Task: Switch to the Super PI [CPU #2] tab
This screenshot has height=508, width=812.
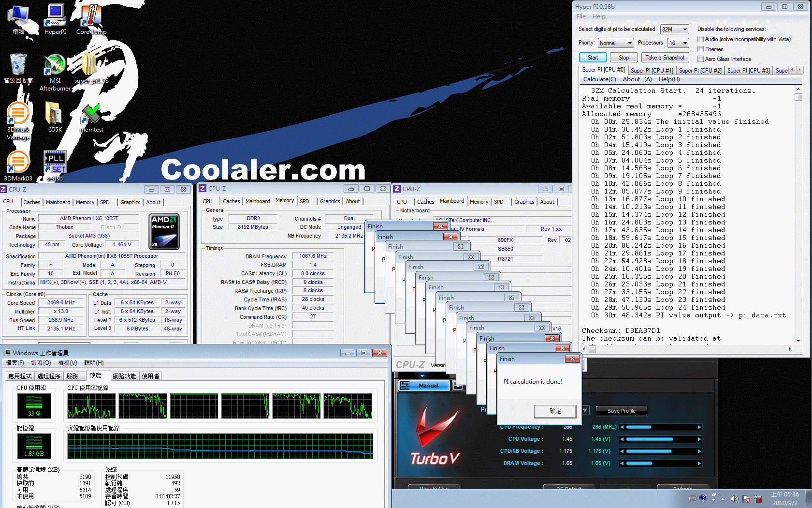Action: (x=700, y=71)
